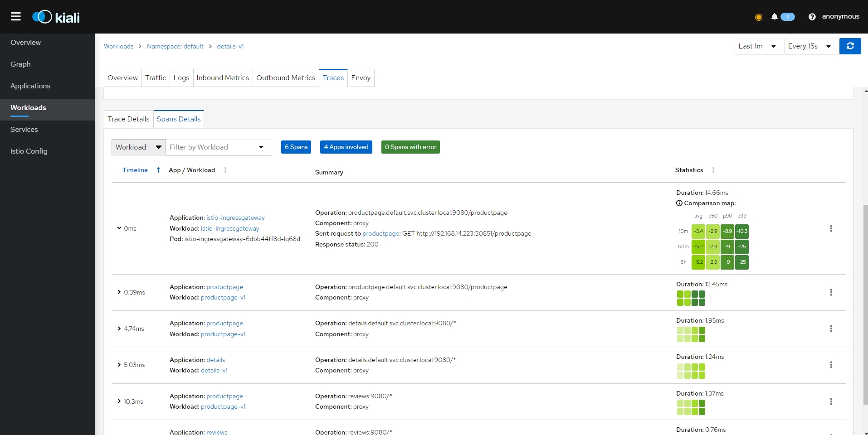The image size is (868, 435).
Task: Open the Filter by Workload dropdown
Action: [x=218, y=147]
